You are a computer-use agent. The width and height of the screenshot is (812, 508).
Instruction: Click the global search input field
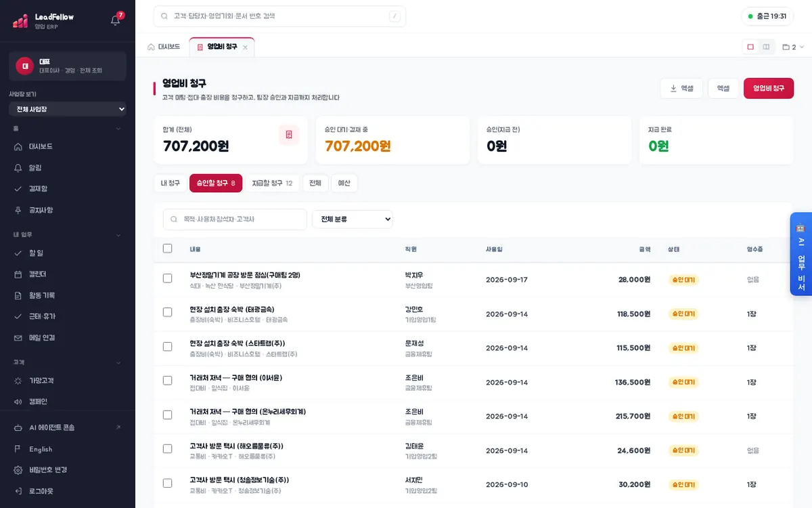[x=279, y=16]
